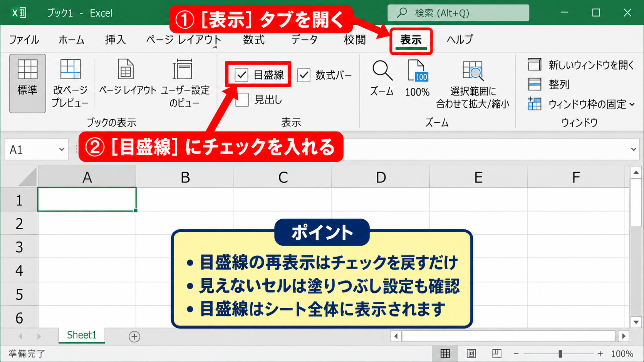Image resolution: width=644 pixels, height=362 pixels.
Task: Open the Name Box dropdown arrow
Action: coord(62,149)
